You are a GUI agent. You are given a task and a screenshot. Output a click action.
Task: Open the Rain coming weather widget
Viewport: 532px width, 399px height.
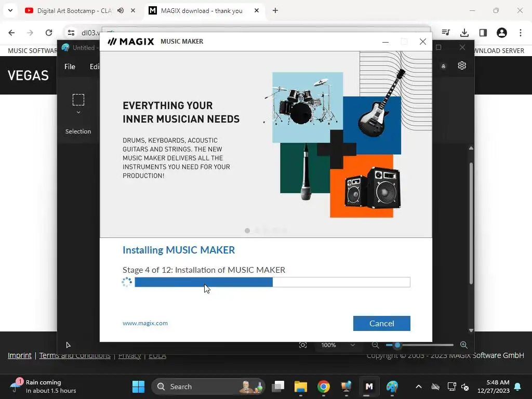point(43,387)
